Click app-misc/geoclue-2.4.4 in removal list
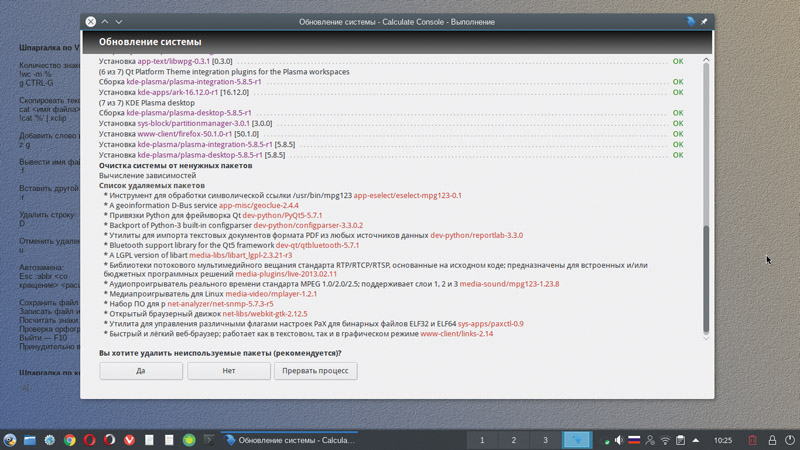Screen dimensions: 800x450 259,206
